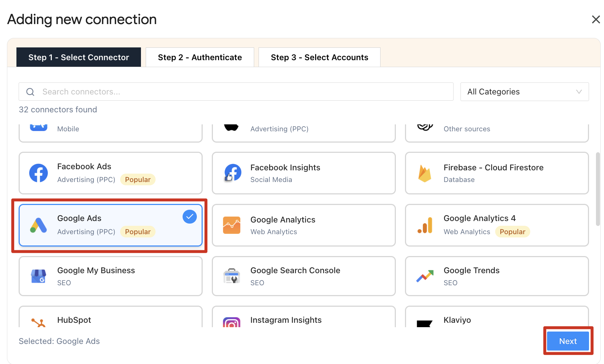
Task: Select the Google Analytics 4 connector card
Action: 497,225
